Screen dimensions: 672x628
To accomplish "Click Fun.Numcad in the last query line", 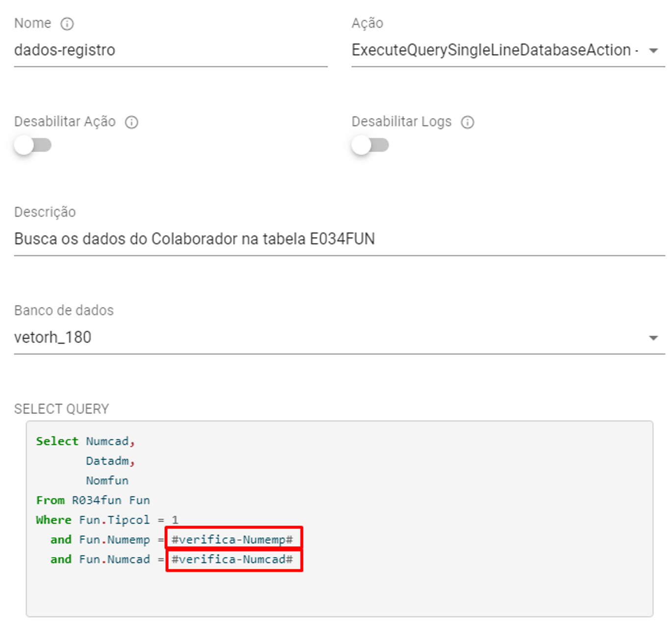I will pyautogui.click(x=114, y=559).
